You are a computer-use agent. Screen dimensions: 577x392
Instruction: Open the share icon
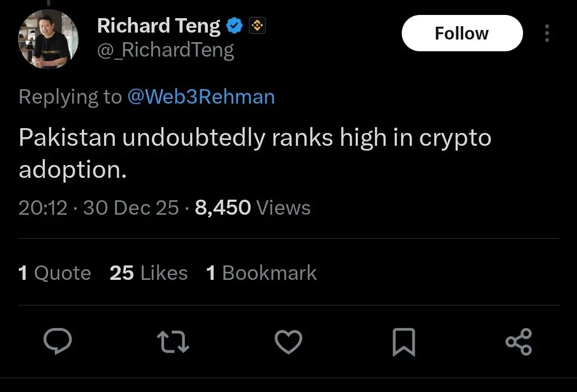518,342
